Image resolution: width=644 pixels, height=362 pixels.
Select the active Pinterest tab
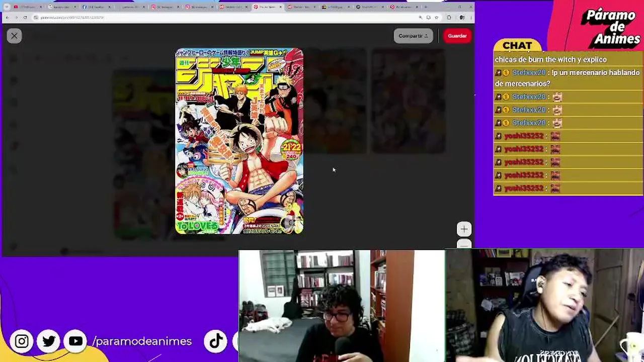(268, 7)
